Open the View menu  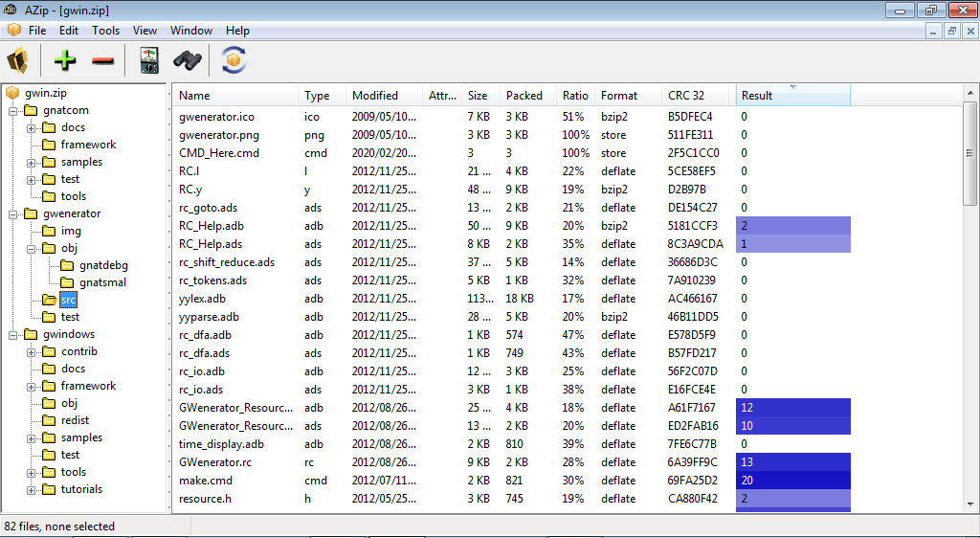[x=145, y=31]
